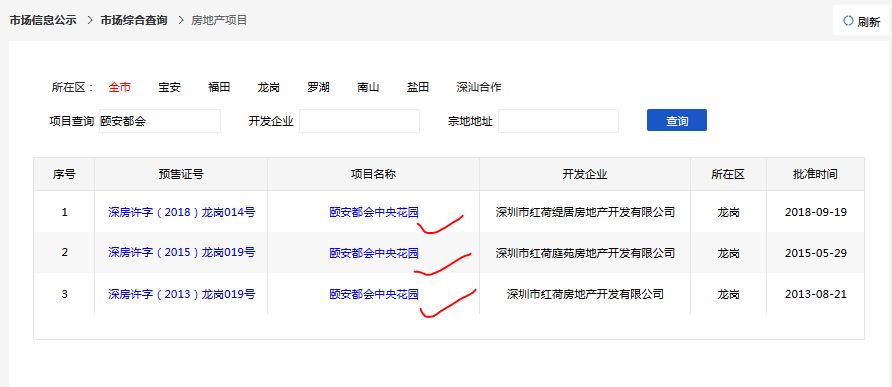The width and height of the screenshot is (892, 387).
Task: Open the 市场信息公示 breadcrumb
Action: [43, 20]
